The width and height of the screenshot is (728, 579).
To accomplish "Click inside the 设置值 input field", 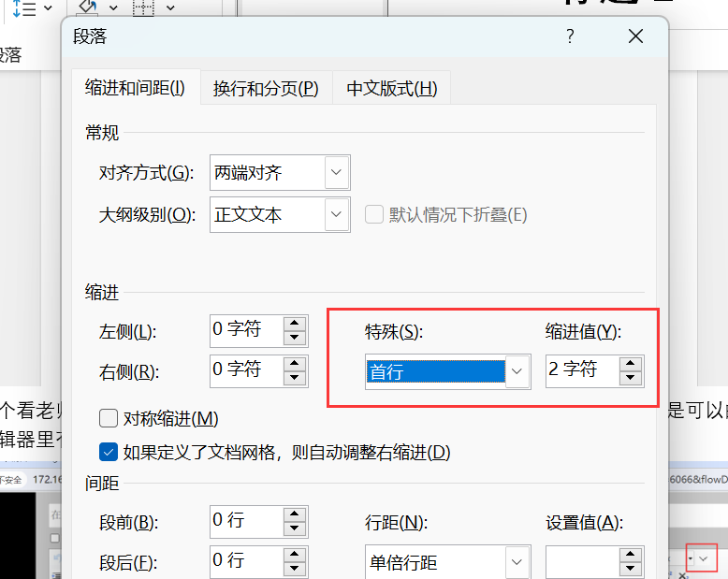I will click(582, 563).
